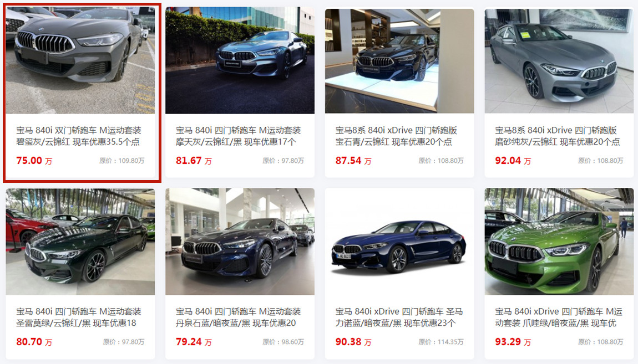Image resolution: width=638 pixels, height=364 pixels.
Task: Open the 丹泉石蓝 blue car showroom photo
Action: [x=240, y=242]
